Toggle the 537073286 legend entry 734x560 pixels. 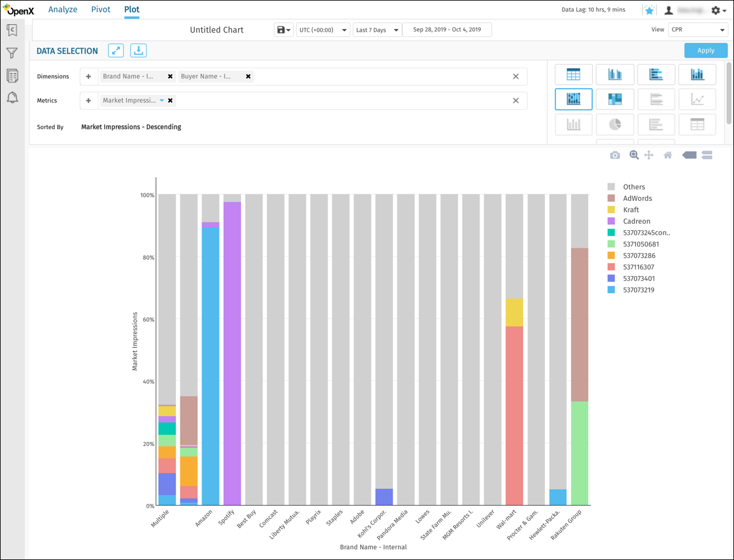[x=631, y=256]
